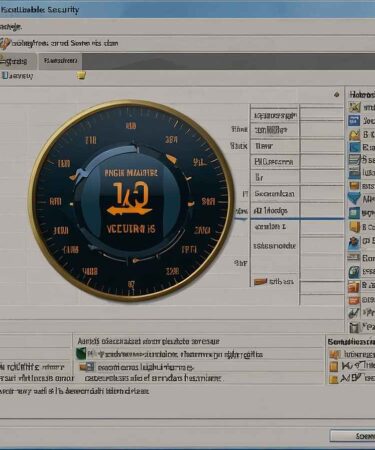
Task: Click the small round dot icon above the table
Action: (x=337, y=94)
